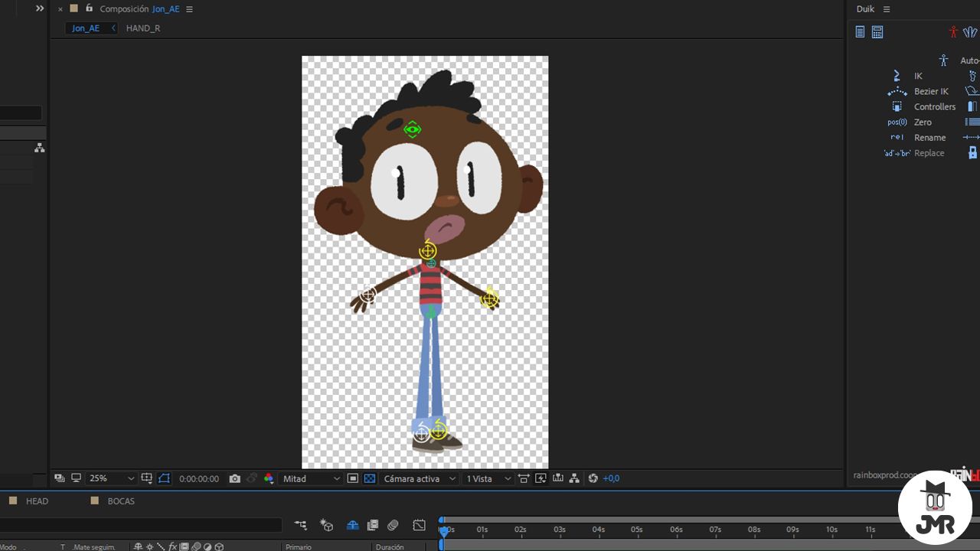The image size is (980, 551).
Task: Switch to the HAND_R composition tab
Action: [143, 28]
